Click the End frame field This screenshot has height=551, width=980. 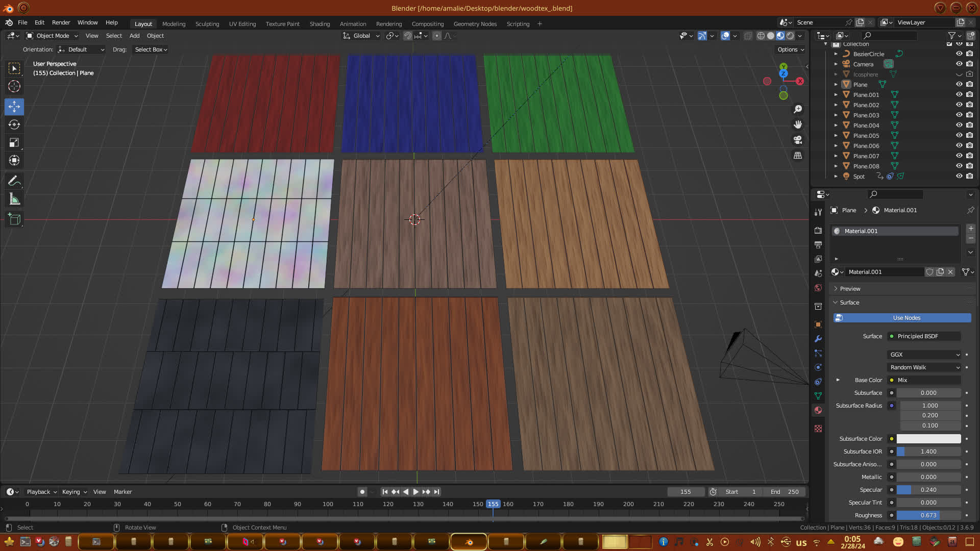785,492
